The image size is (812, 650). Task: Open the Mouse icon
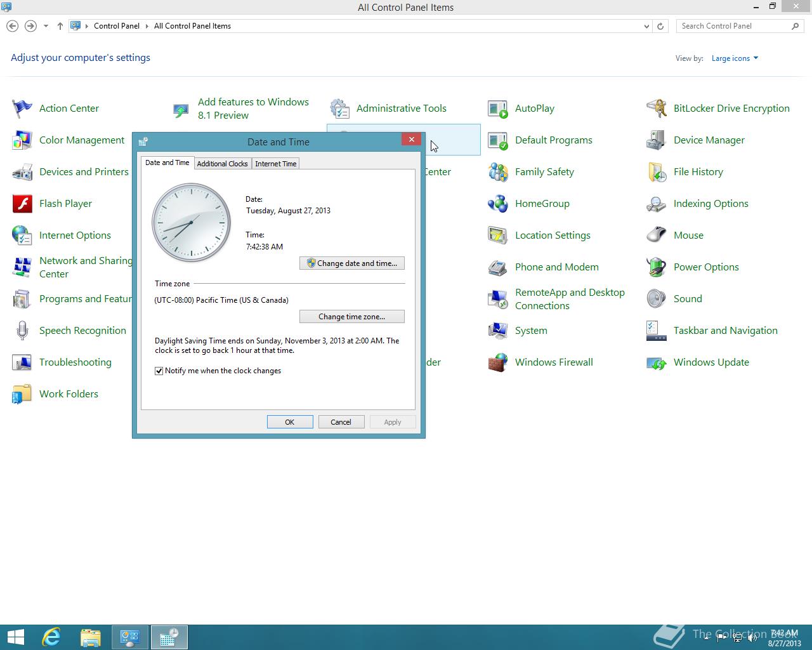click(x=657, y=235)
